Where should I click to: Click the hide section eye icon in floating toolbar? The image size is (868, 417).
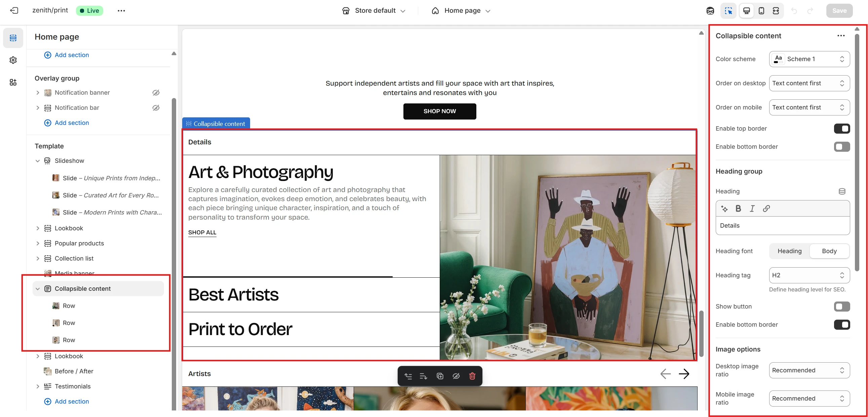click(456, 376)
